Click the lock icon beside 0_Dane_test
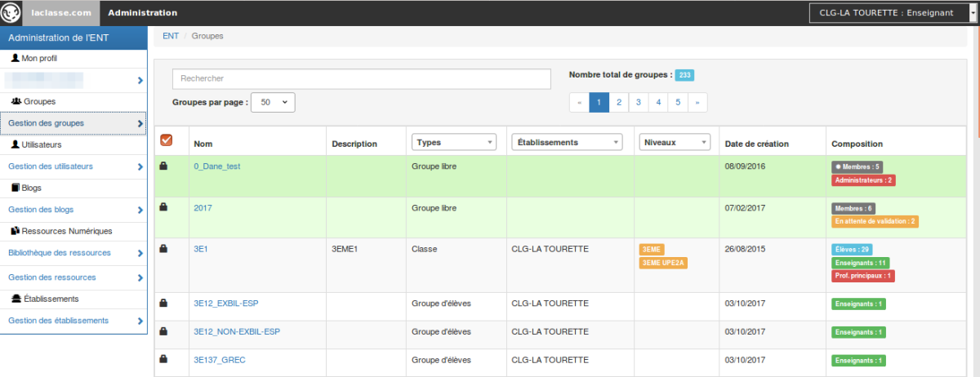Image resolution: width=980 pixels, height=377 pixels. tap(163, 166)
